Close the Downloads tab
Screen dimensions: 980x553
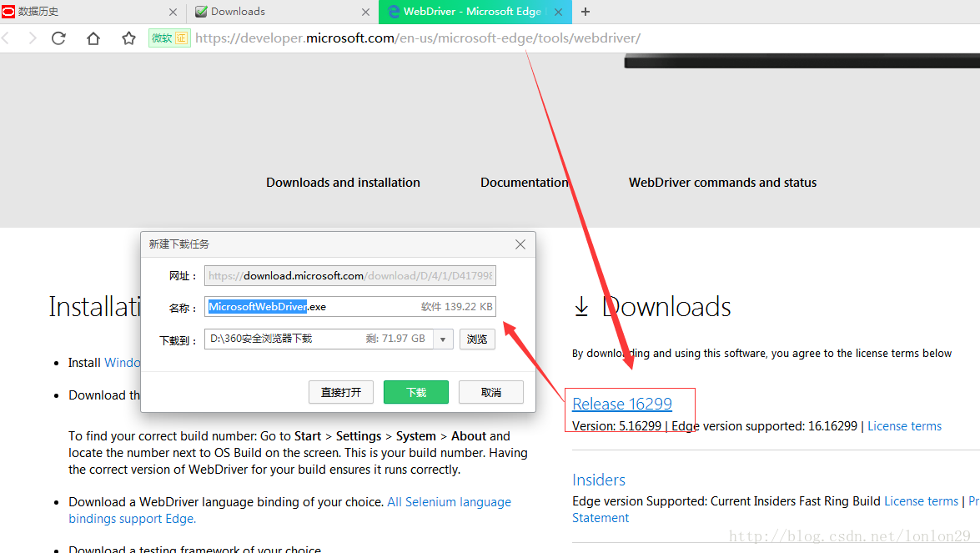(x=365, y=12)
